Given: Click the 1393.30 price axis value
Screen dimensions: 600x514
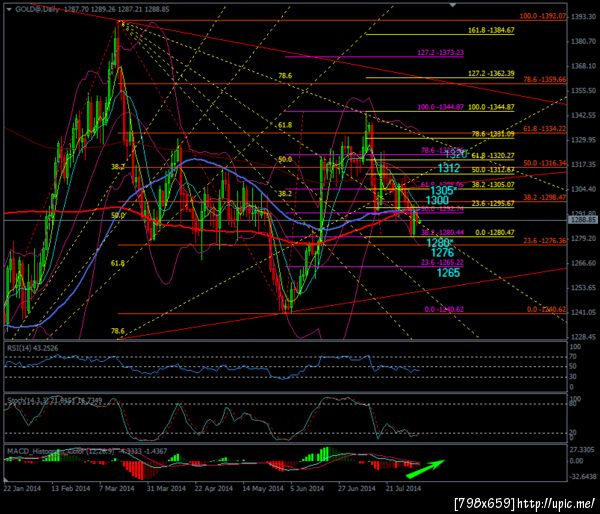Looking at the screenshot, I should pyautogui.click(x=583, y=16).
